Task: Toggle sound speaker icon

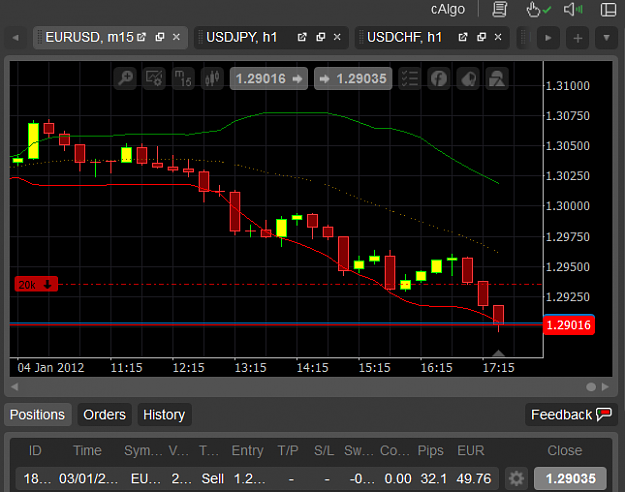Action: (x=573, y=9)
